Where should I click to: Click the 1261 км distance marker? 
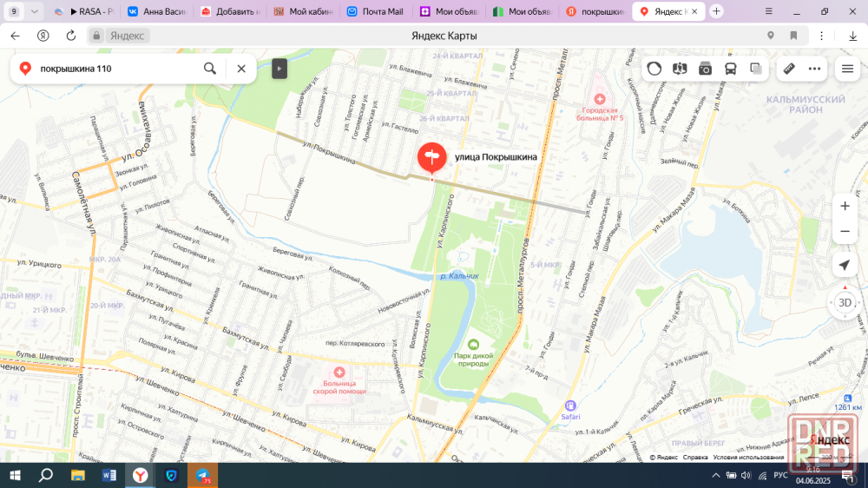click(847, 403)
